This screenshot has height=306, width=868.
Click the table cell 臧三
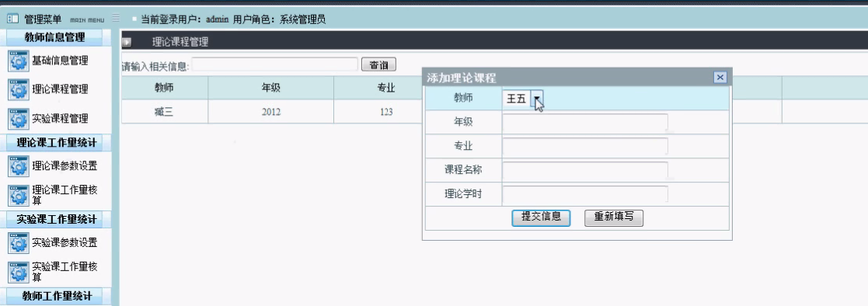165,112
